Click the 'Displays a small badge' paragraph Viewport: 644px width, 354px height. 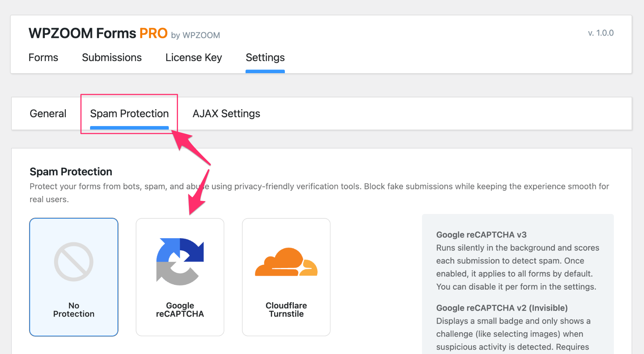pyautogui.click(x=514, y=334)
